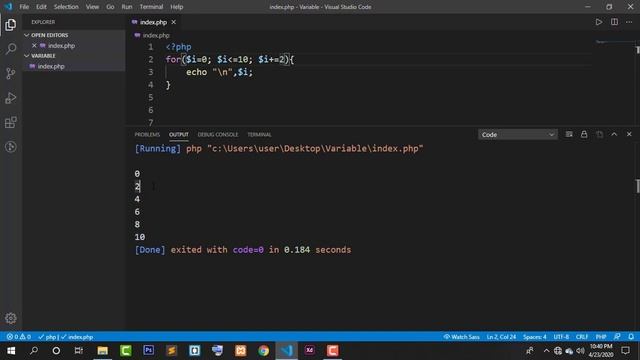The width and height of the screenshot is (640, 360).
Task: Open the Extensions view
Action: tap(11, 122)
